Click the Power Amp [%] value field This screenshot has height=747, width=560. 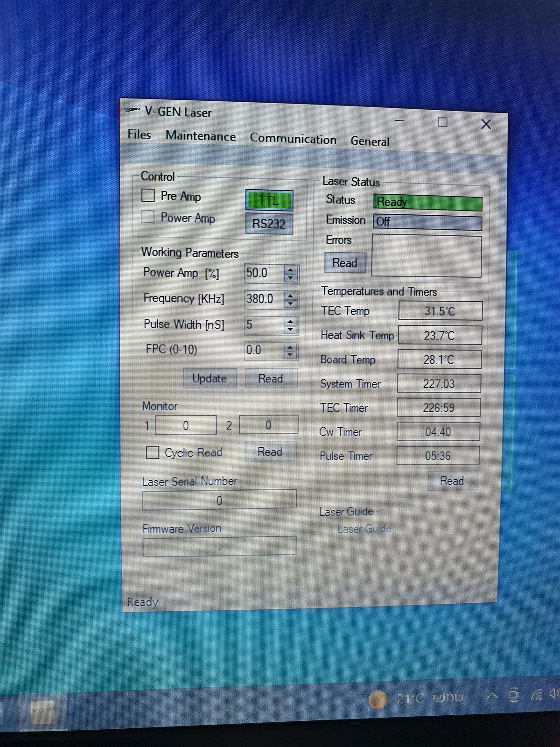(264, 273)
